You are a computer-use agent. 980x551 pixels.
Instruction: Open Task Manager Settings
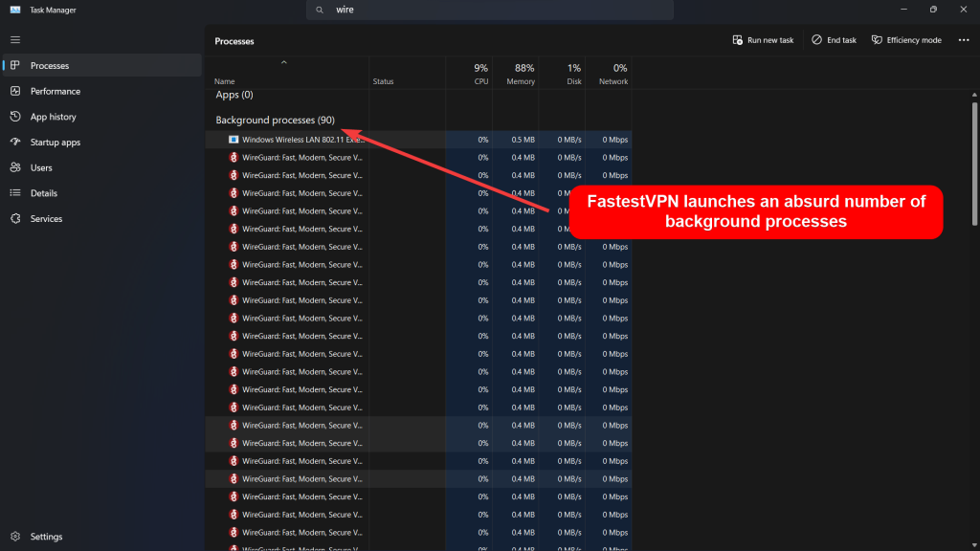pos(46,537)
